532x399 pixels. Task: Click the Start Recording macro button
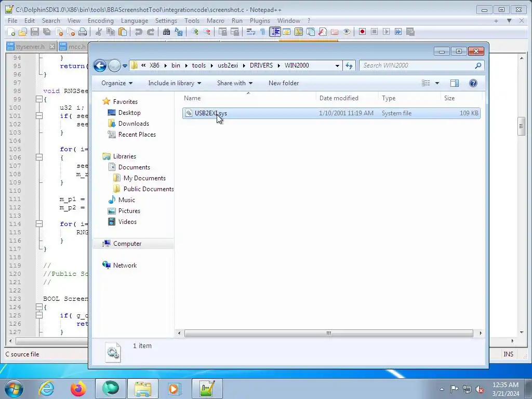(x=362, y=32)
